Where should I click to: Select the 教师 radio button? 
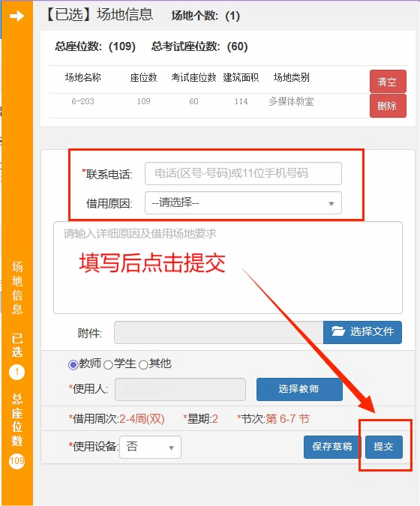pyautogui.click(x=73, y=364)
